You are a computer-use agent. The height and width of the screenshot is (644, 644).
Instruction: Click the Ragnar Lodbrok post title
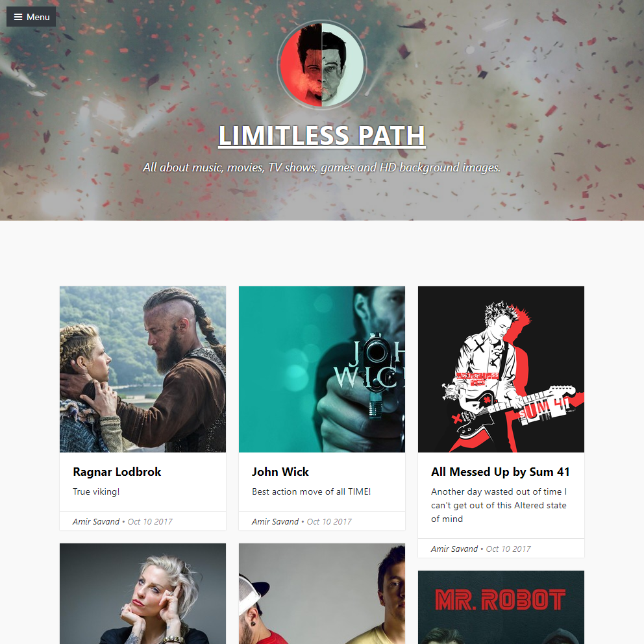coord(117,472)
